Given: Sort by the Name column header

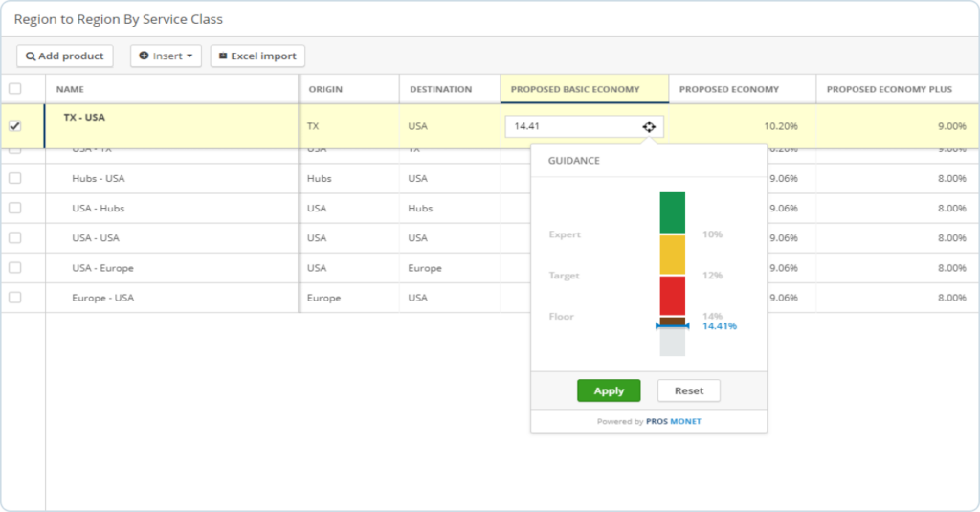Looking at the screenshot, I should coord(70,89).
